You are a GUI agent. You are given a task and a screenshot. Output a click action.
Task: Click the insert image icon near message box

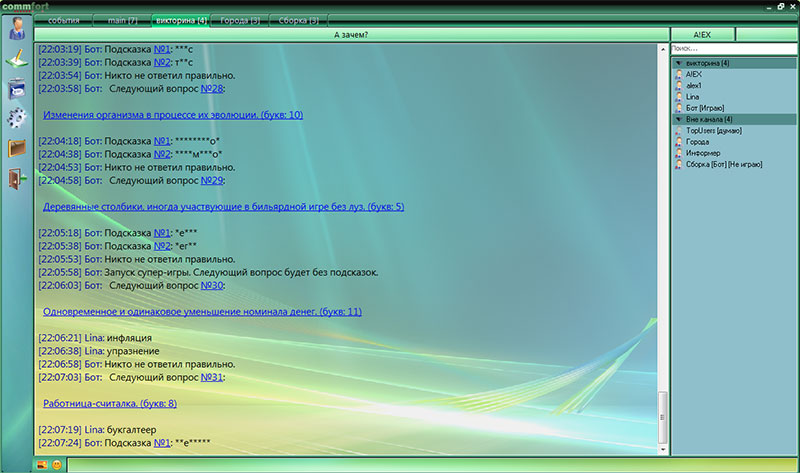(42, 465)
